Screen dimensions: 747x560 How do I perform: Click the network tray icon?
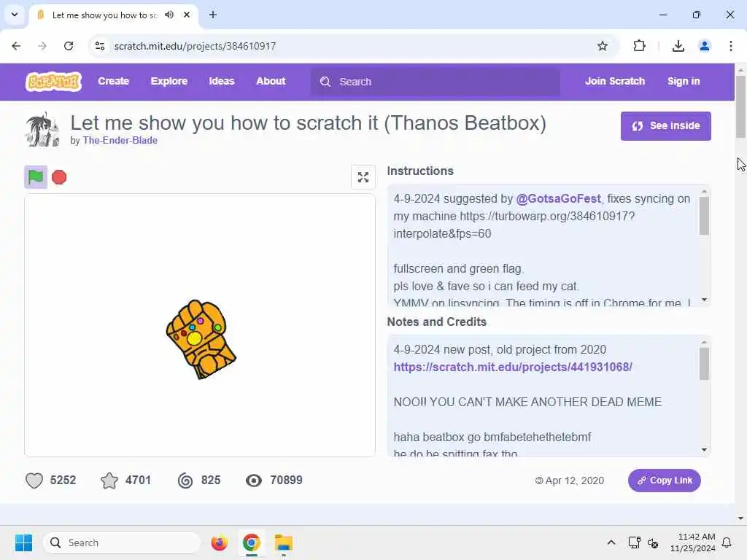tap(634, 542)
